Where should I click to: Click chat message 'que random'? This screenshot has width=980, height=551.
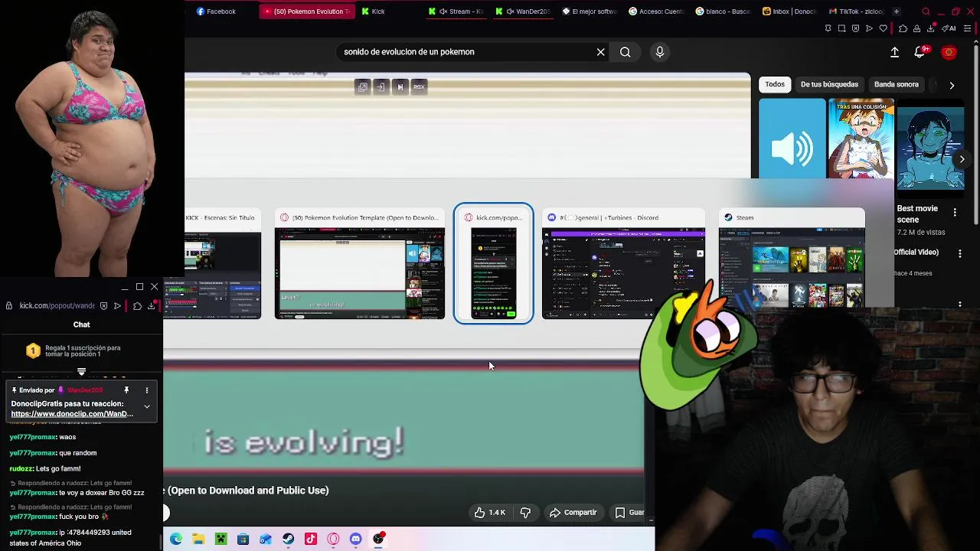coord(54,453)
